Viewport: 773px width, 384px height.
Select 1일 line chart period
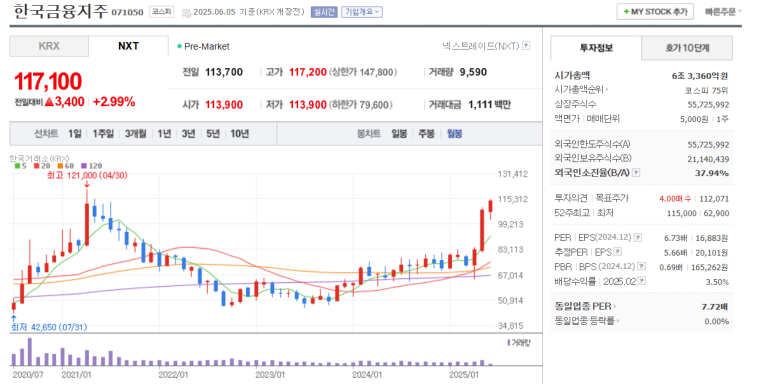pos(75,134)
